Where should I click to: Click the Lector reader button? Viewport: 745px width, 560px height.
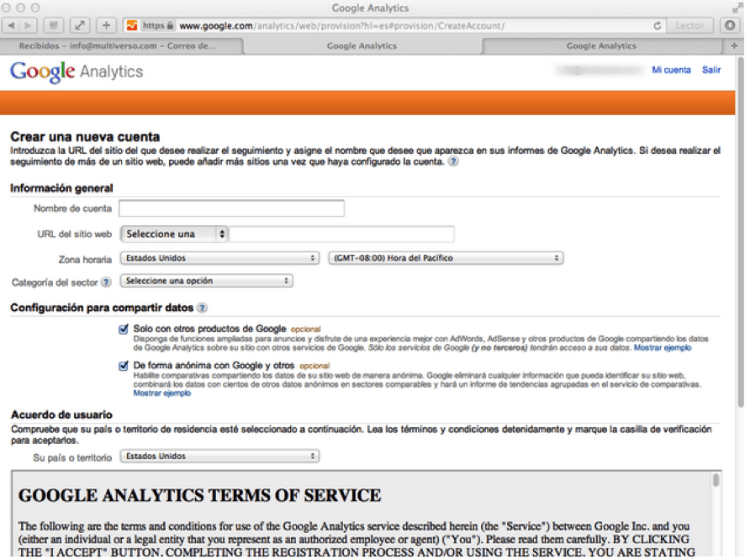[x=690, y=26]
